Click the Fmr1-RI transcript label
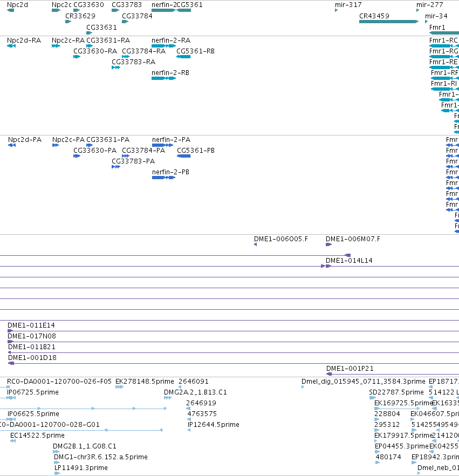The image size is (459, 476). click(444, 84)
